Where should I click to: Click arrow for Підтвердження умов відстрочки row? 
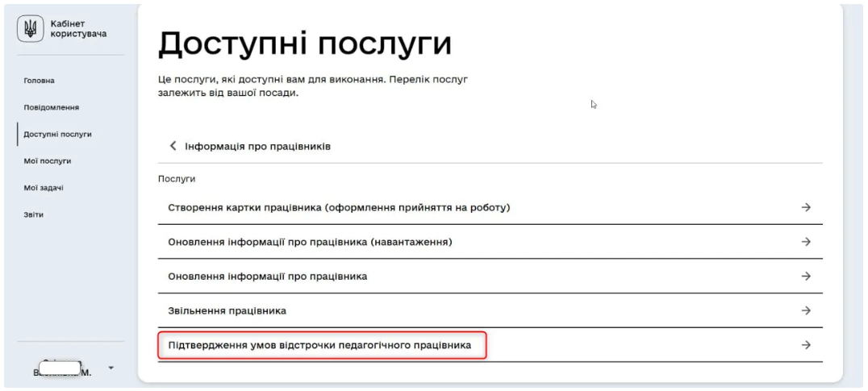pos(805,345)
